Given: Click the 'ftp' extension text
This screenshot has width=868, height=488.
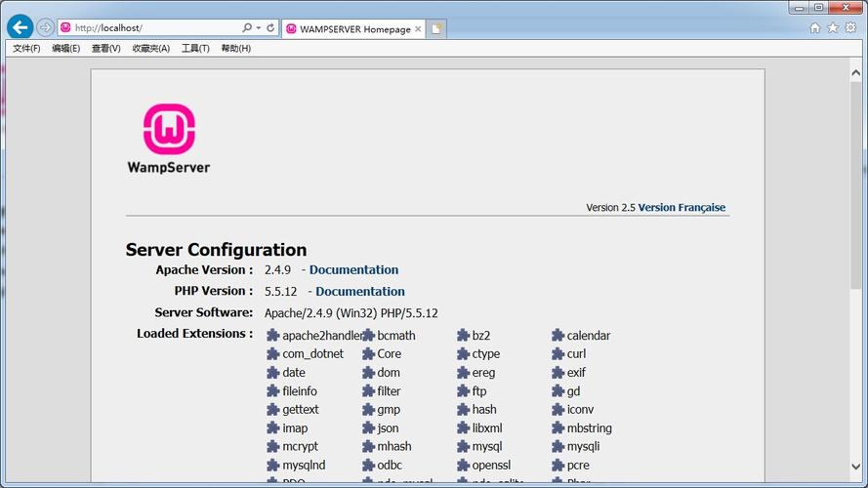Looking at the screenshot, I should tap(479, 391).
